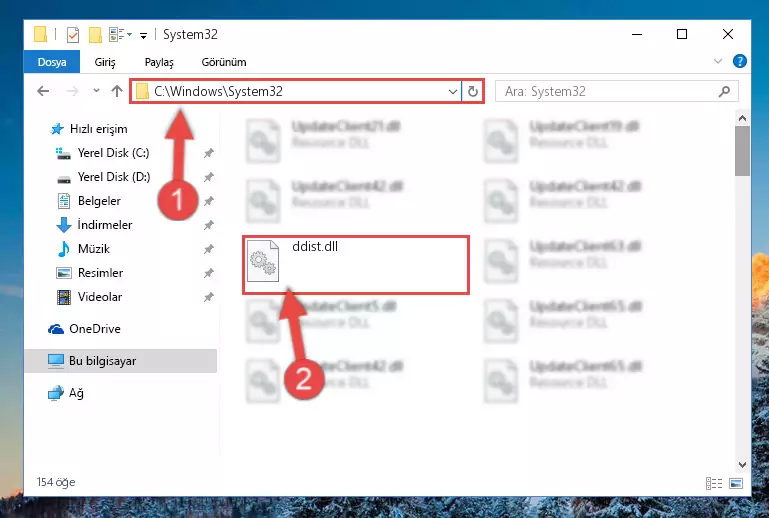Go back with the back arrow

coord(43,91)
